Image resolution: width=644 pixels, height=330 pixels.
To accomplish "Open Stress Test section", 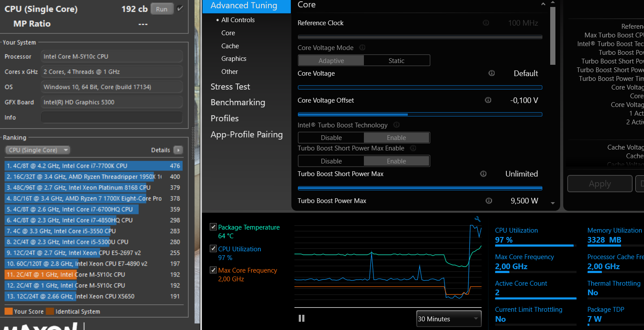I will 230,87.
